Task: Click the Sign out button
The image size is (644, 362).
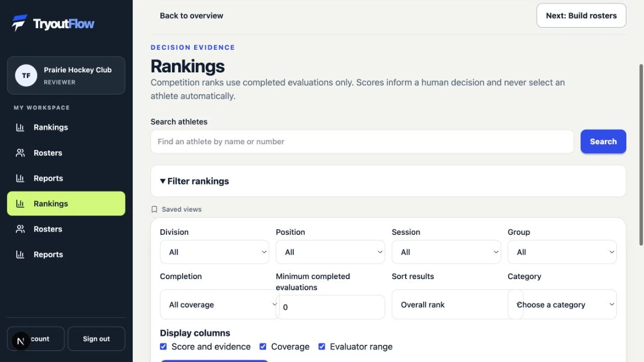Action: pyautogui.click(x=96, y=339)
